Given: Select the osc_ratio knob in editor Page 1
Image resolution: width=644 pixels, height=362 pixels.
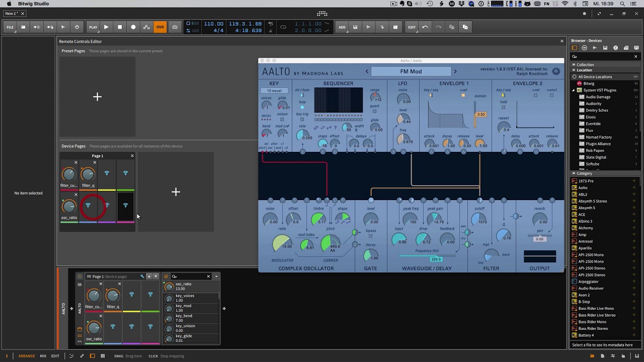Looking at the screenshot, I should point(69,206).
